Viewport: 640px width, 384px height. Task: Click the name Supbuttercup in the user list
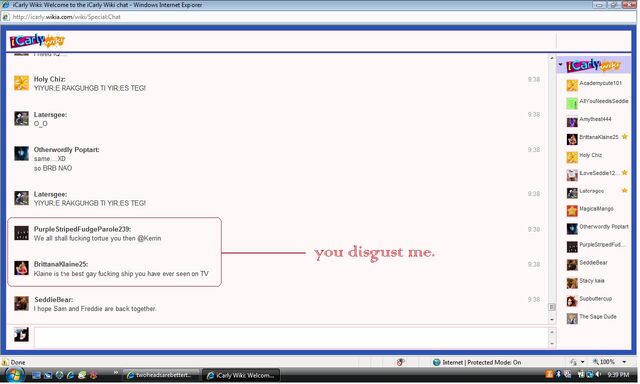(596, 299)
